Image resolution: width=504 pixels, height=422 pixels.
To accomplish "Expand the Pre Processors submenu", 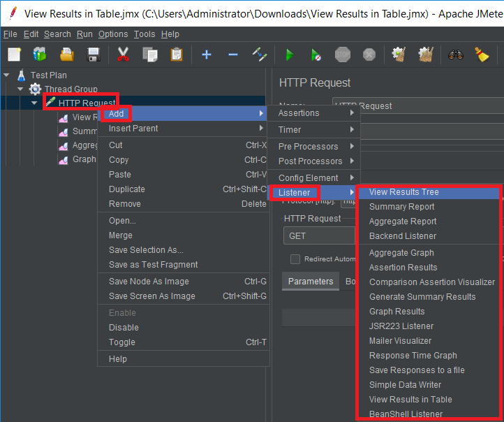I will [x=313, y=146].
